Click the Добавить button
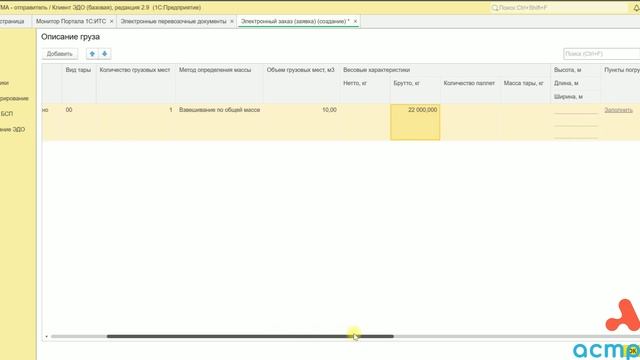 pos(60,54)
